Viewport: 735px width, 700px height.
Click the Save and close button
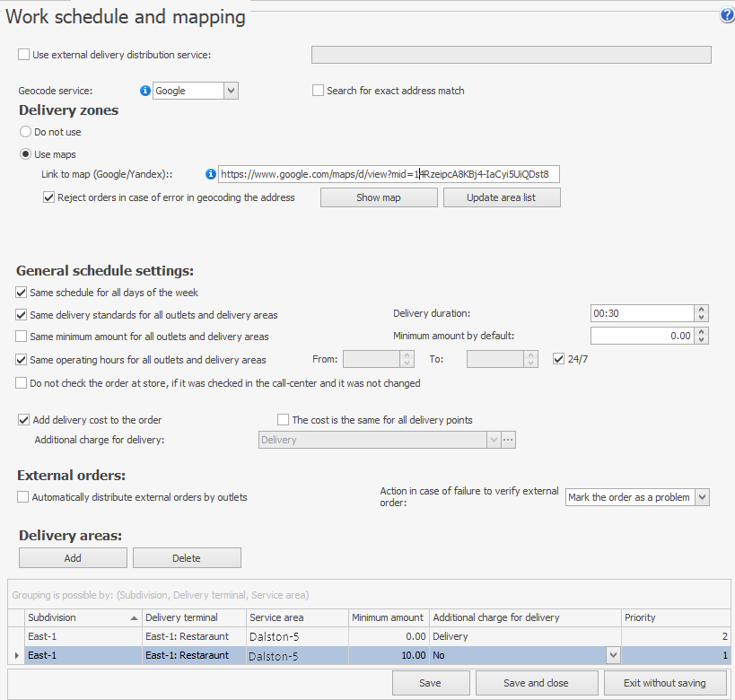(x=536, y=683)
